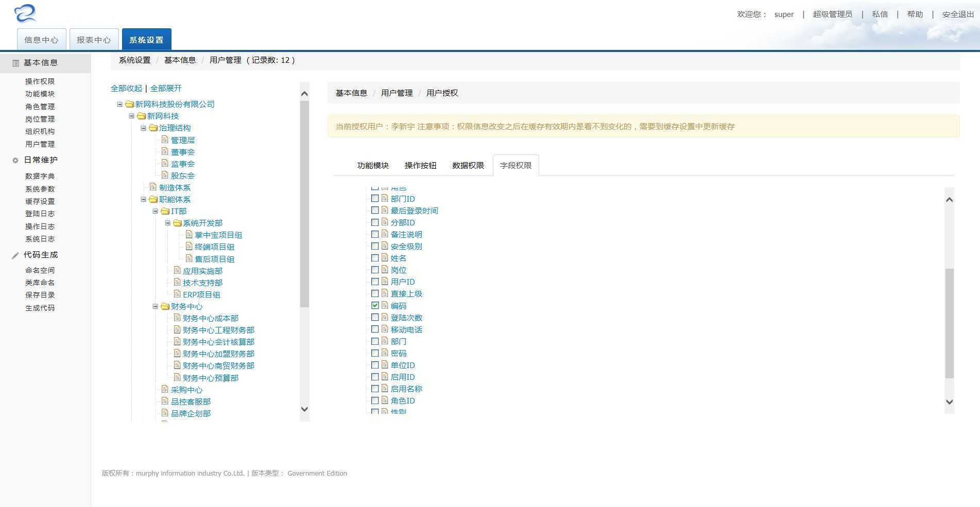Switch to the 操作按钮 tab
The height and width of the screenshot is (507, 980).
pos(420,165)
